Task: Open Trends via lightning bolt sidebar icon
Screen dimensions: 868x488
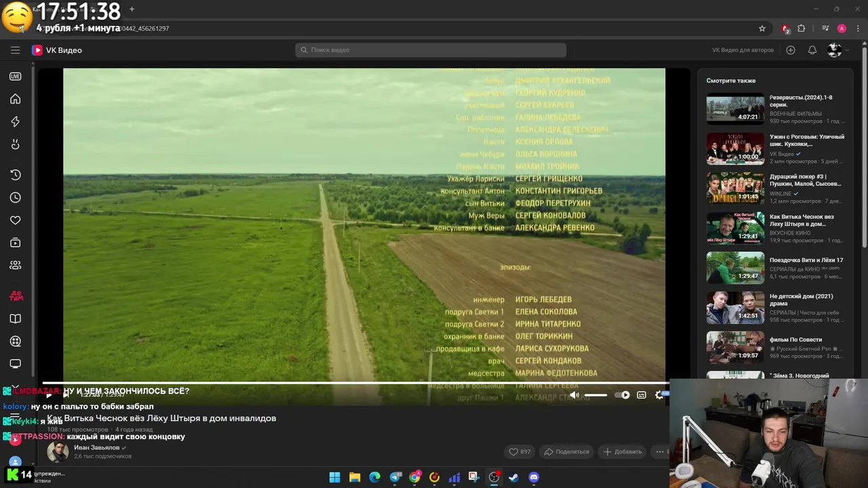Action: click(x=15, y=121)
